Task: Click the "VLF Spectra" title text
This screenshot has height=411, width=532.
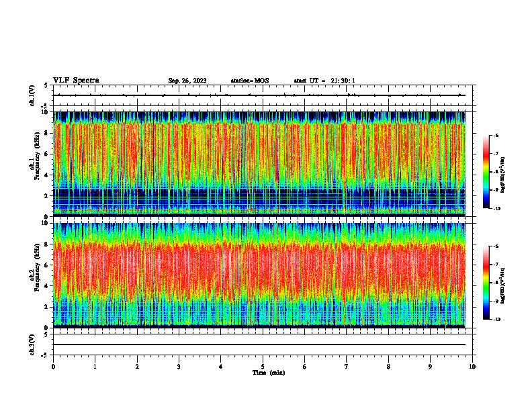Action: [76, 81]
